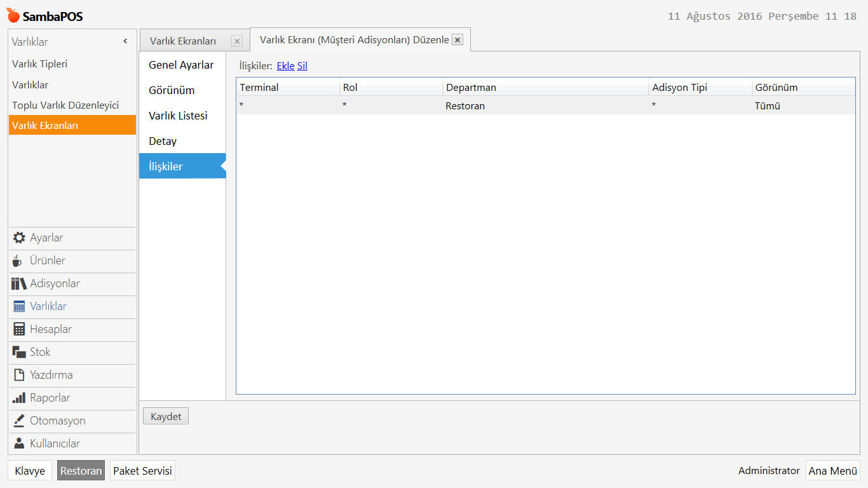Screen dimensions: 868x488
Task: Click the Ayarlar gear icon
Action: click(x=19, y=238)
